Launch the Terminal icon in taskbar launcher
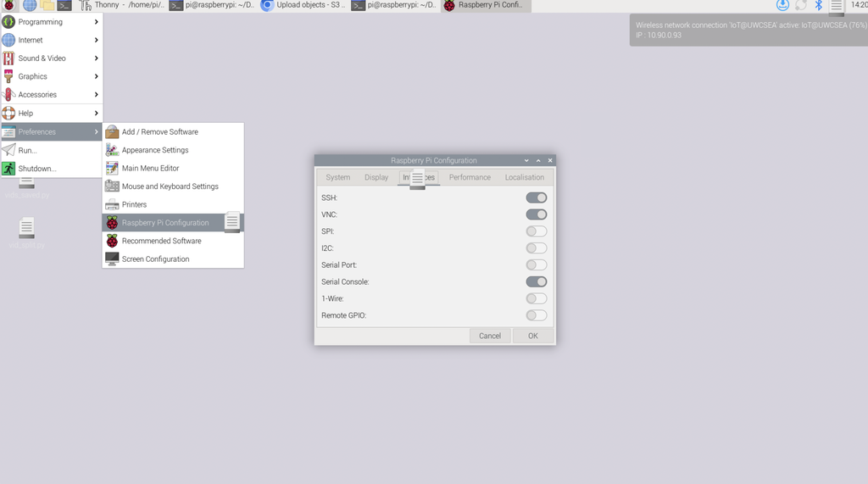 64,6
